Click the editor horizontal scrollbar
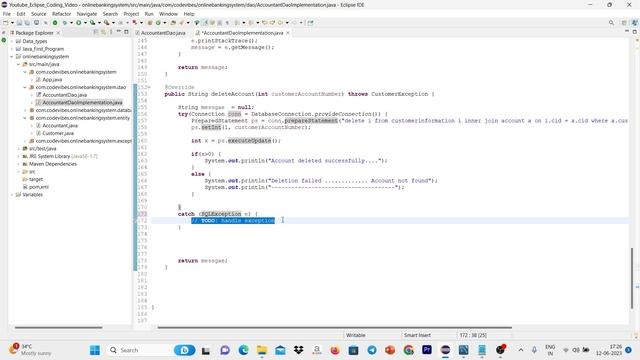This screenshot has height=360, width=640. pos(334,327)
